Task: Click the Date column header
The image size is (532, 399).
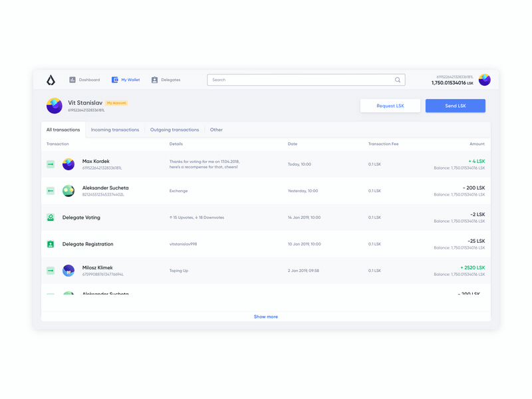Action: 293,144
